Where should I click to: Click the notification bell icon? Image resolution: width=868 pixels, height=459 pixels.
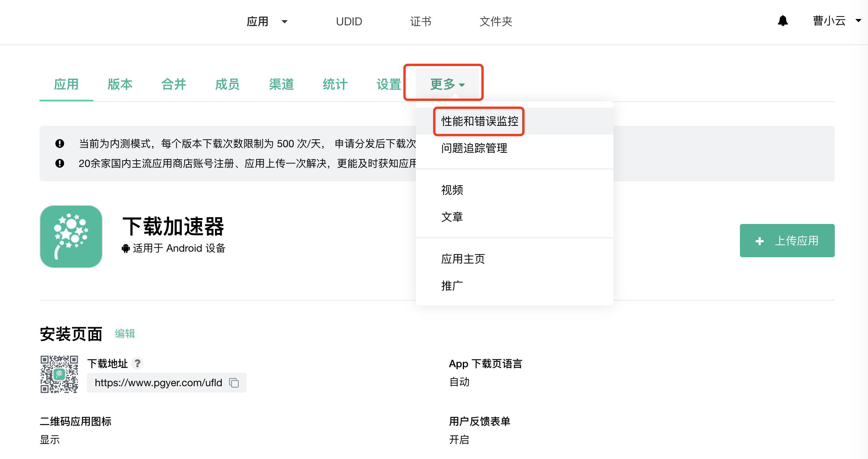tap(783, 21)
